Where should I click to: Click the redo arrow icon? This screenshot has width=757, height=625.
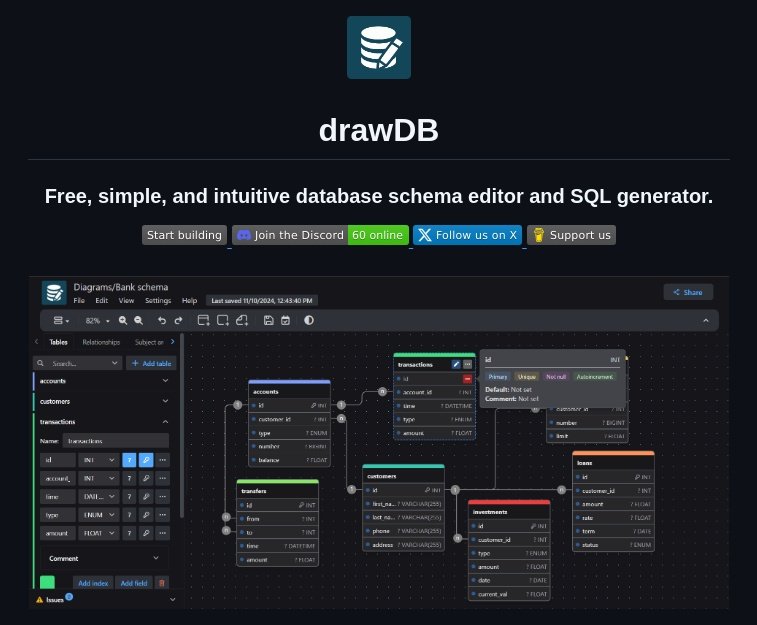(178, 320)
